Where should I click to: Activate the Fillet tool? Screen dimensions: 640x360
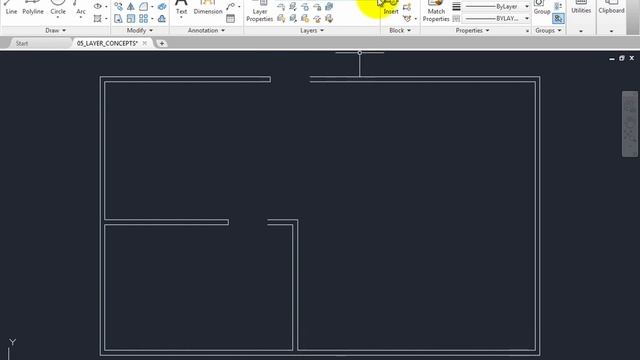(x=143, y=7)
